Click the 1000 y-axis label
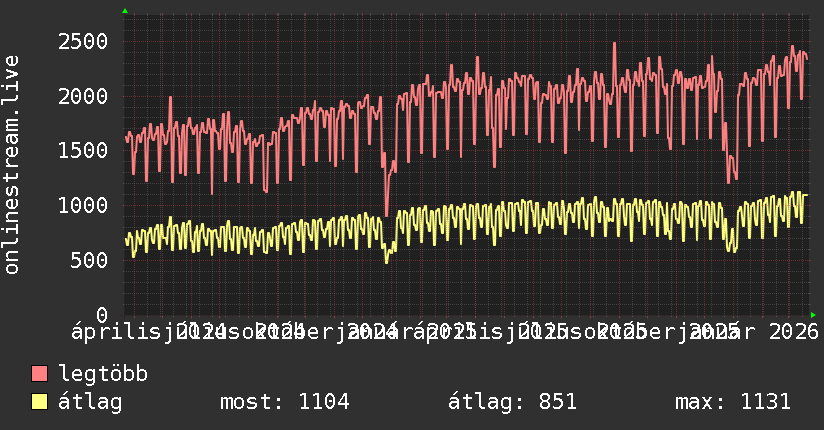824x430 pixels. pos(83,206)
